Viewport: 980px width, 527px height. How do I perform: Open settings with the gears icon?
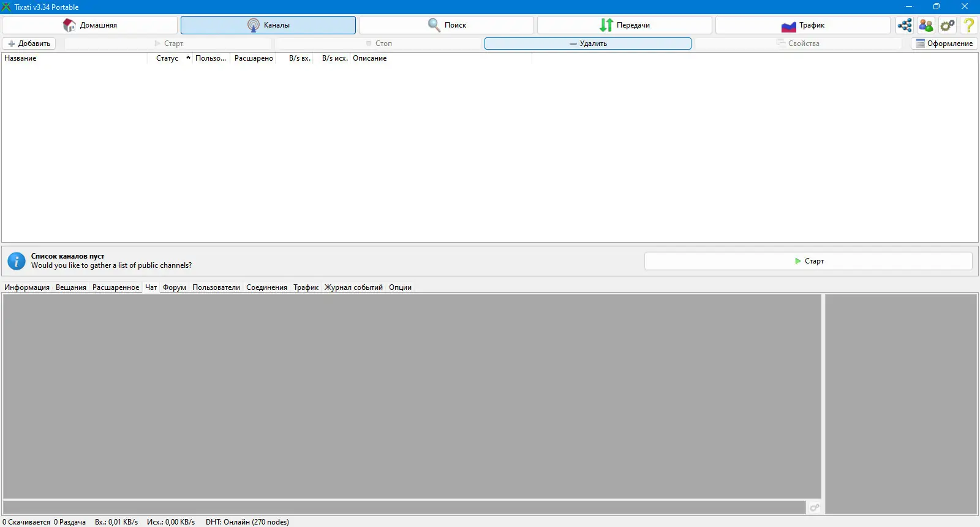coord(948,25)
